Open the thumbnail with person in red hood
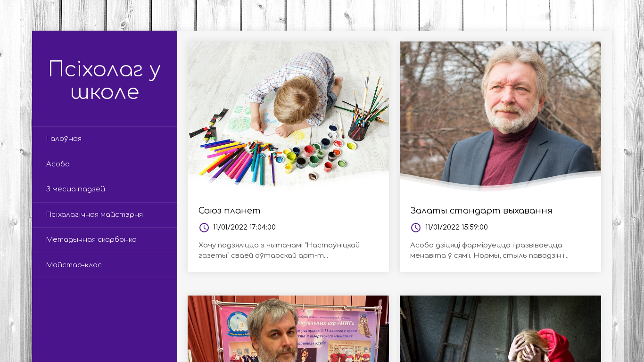The width and height of the screenshot is (644, 362). coord(500,329)
